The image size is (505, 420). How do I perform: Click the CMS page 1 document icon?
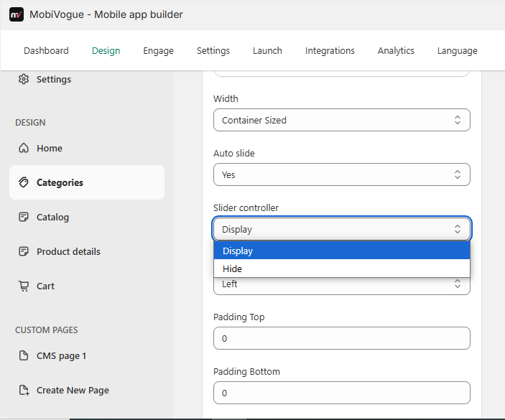click(x=24, y=355)
